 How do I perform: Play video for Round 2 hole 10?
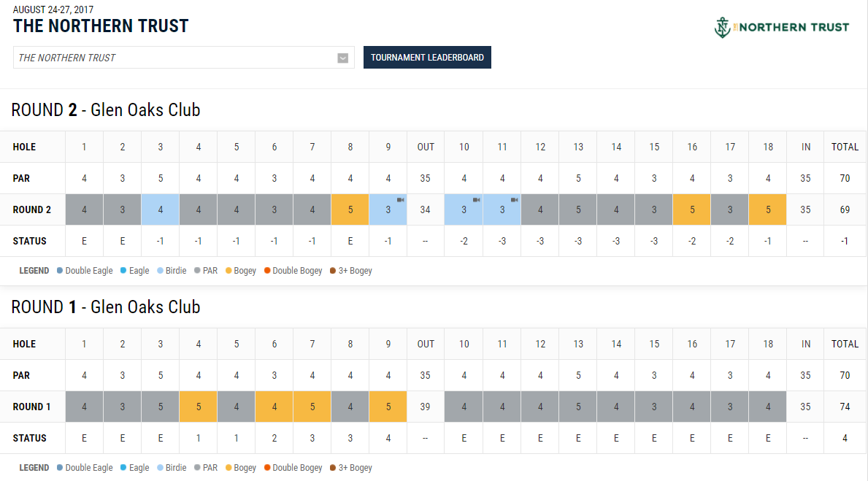click(476, 200)
